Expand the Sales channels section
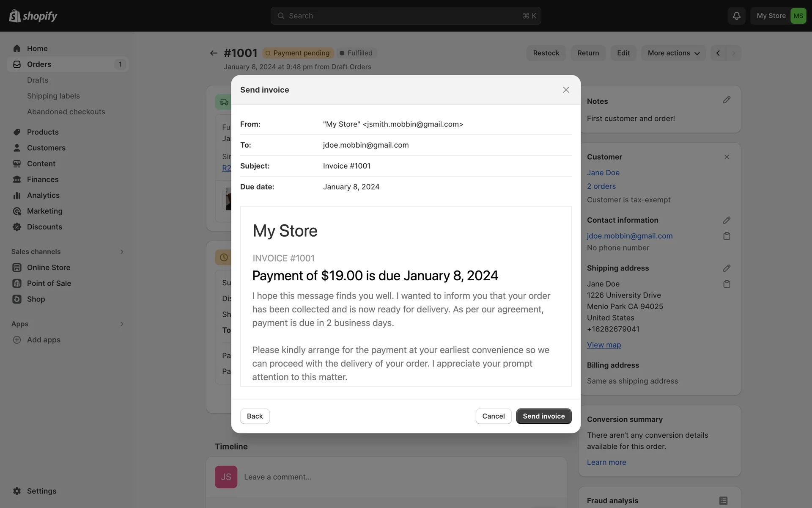The width and height of the screenshot is (812, 508). pyautogui.click(x=122, y=251)
